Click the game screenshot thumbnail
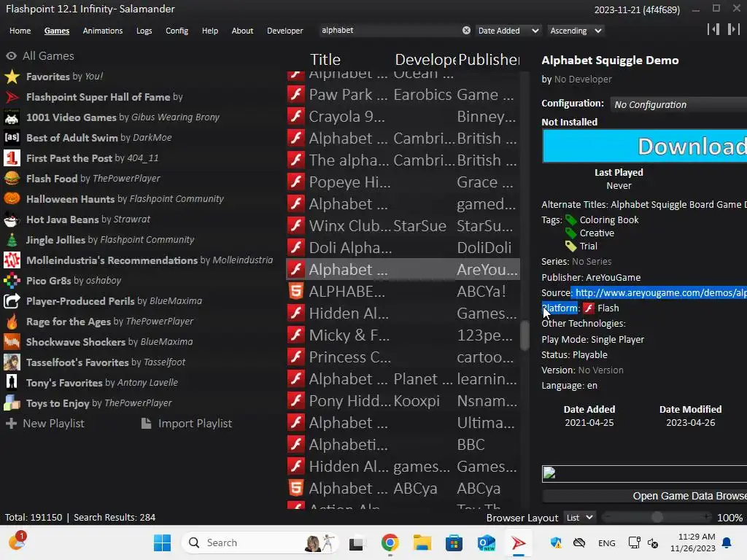This screenshot has width=747, height=560. click(645, 474)
